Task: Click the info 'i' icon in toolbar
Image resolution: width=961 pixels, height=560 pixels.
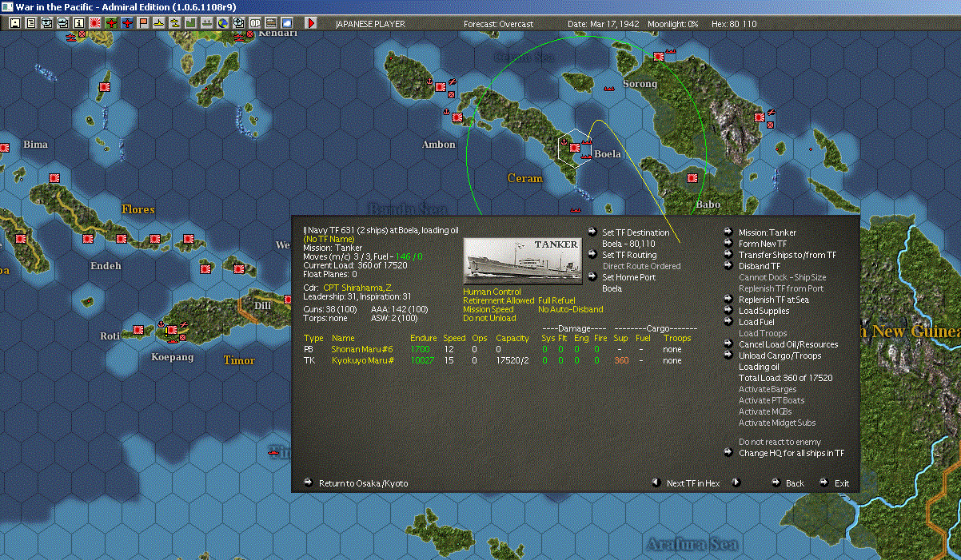Action: [78, 23]
